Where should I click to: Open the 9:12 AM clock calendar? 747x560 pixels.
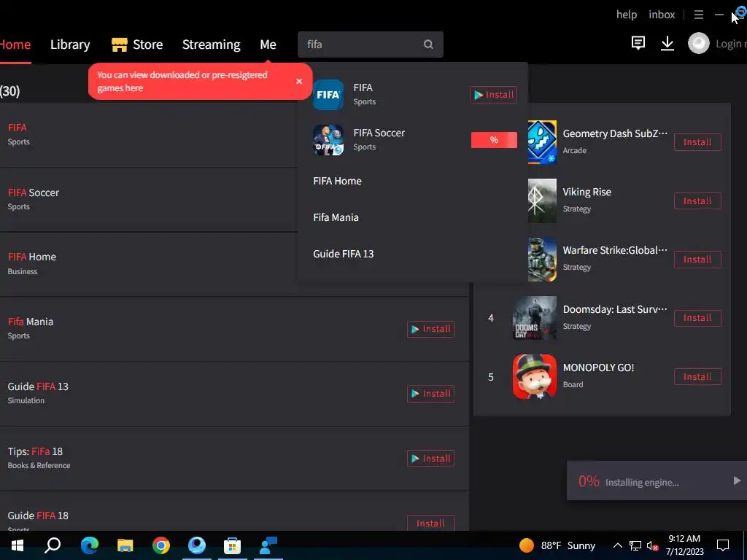(x=684, y=545)
